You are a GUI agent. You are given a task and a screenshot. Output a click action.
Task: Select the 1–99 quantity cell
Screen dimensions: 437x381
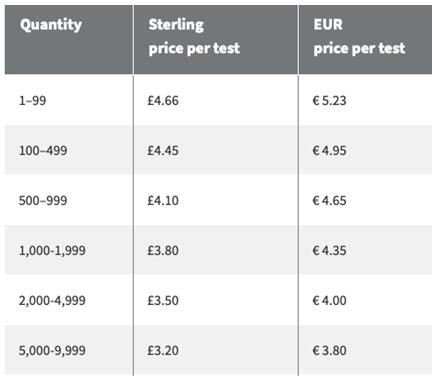32,100
